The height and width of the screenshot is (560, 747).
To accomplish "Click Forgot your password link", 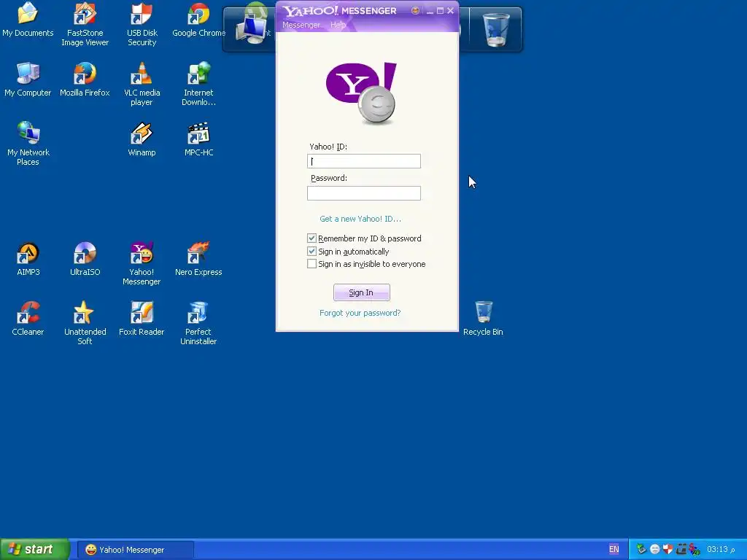I will tap(360, 312).
